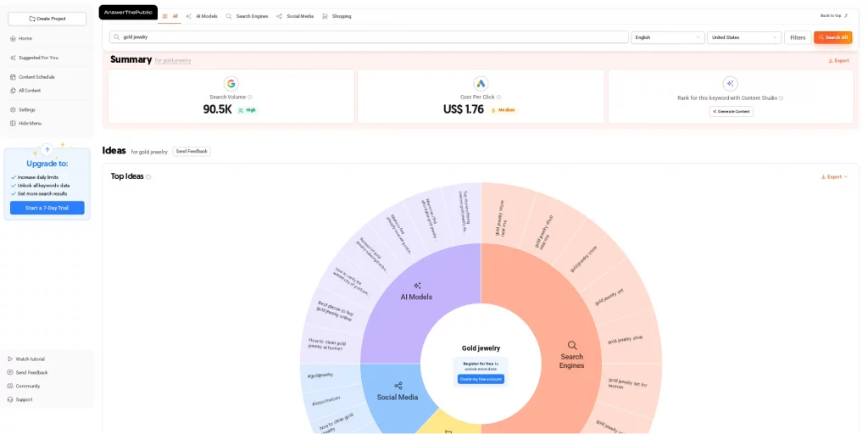
Task: Click the Content Schedule calendar icon
Action: pyautogui.click(x=13, y=77)
